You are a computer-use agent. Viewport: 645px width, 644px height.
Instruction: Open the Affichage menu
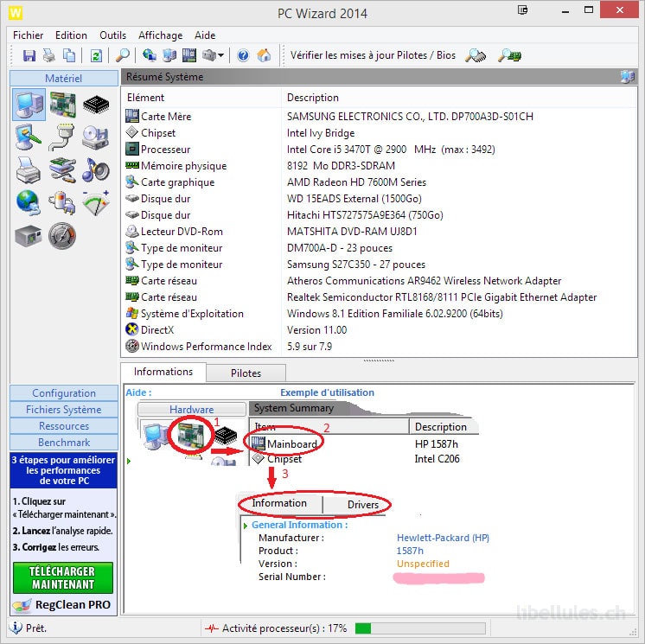coord(161,35)
